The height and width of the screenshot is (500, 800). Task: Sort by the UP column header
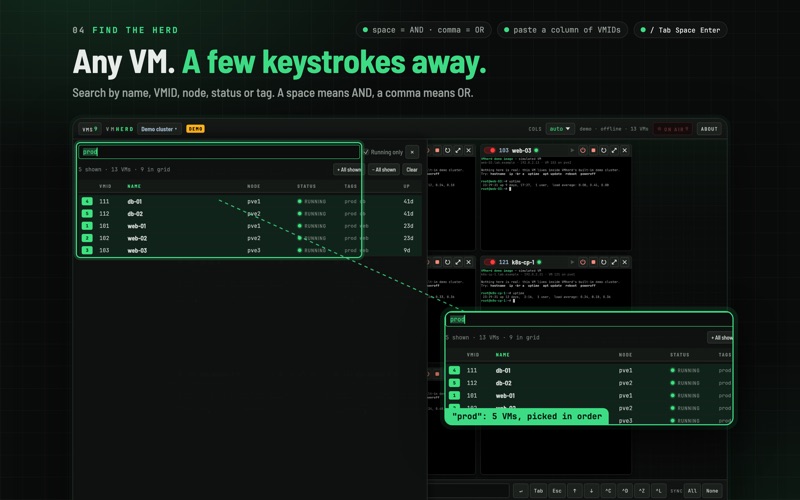coord(407,186)
